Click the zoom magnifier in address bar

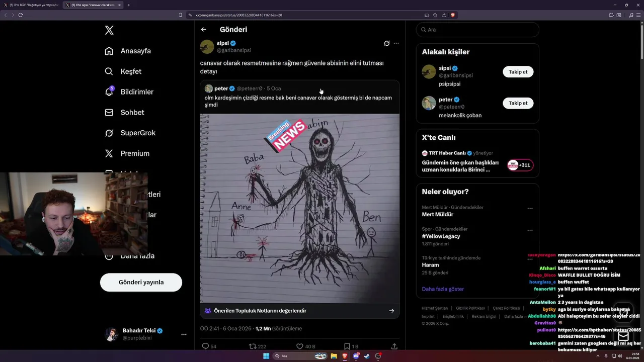point(435,15)
